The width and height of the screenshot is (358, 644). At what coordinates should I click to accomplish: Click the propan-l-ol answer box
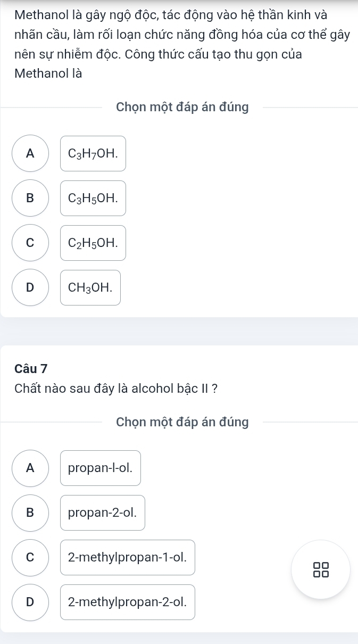101,468
